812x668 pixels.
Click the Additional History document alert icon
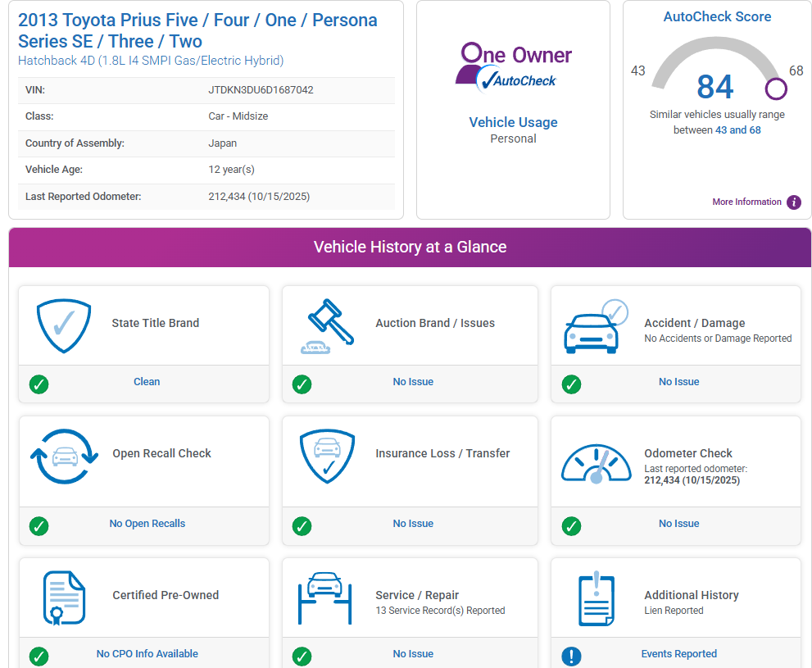[596, 598]
